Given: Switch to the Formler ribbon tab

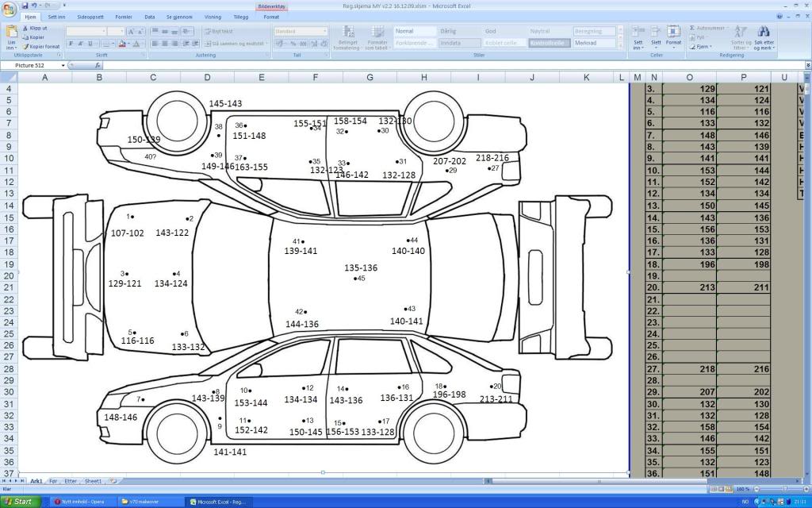Looking at the screenshot, I should click(124, 16).
